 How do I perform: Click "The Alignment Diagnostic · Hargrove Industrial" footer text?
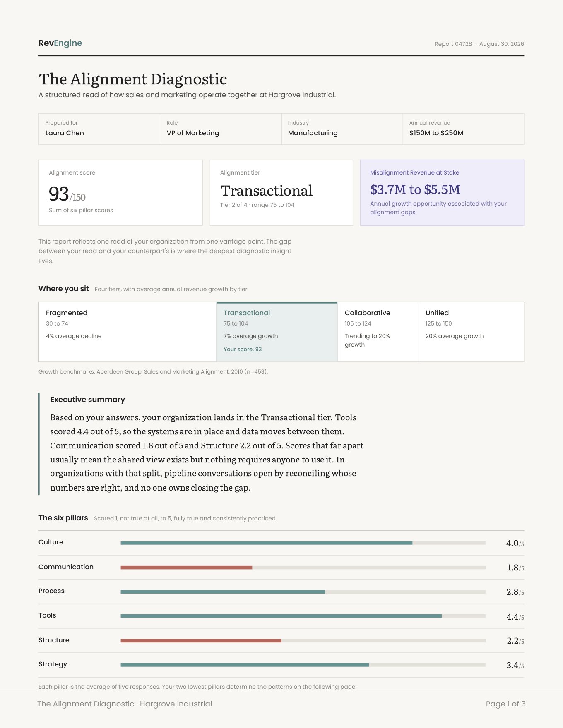point(125,704)
